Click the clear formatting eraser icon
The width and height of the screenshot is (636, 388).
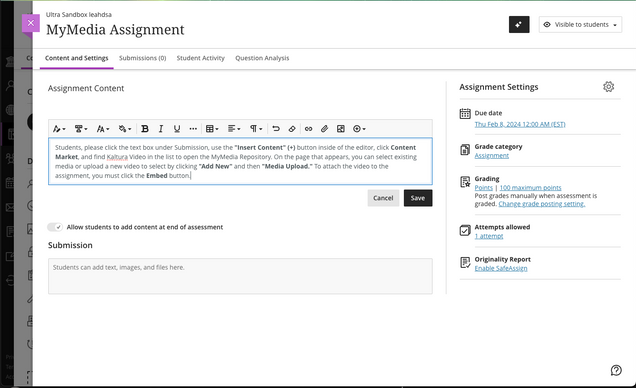pyautogui.click(x=292, y=129)
